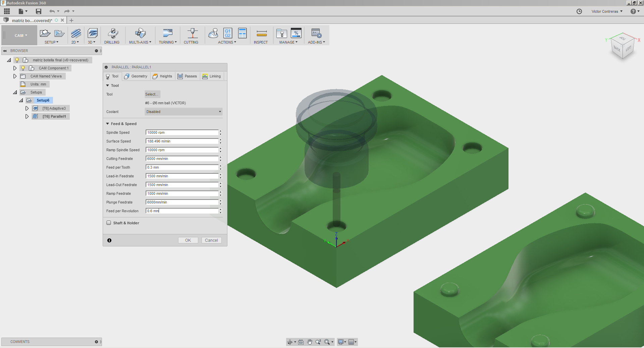Viewport: 644px width, 348px height.
Task: Select the Pan hand tool
Action: click(310, 342)
